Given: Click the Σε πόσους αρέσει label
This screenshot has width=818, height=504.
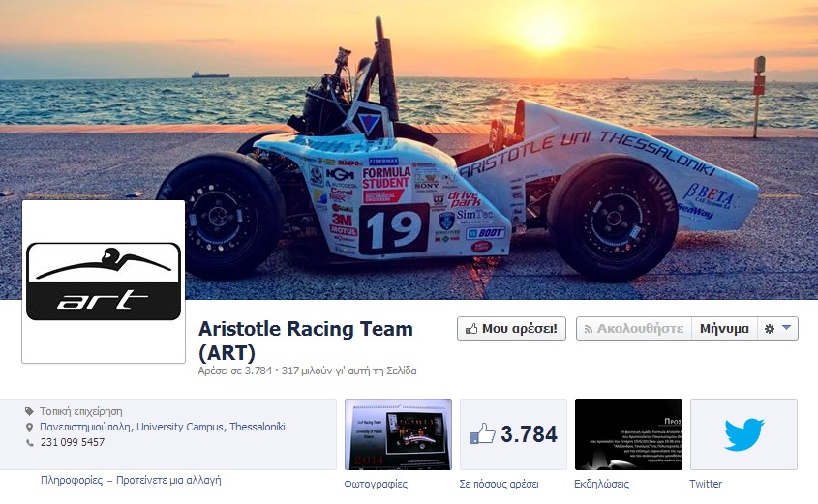Looking at the screenshot, I should [x=499, y=484].
